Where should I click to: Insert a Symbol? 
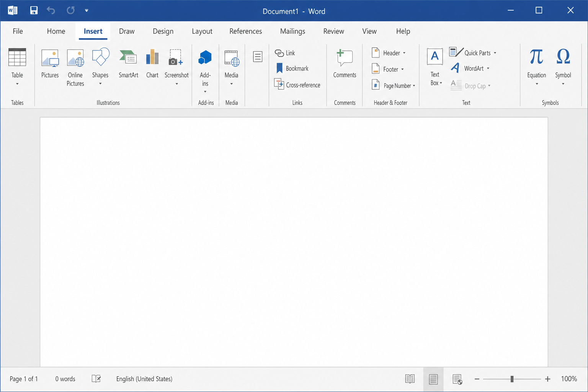pos(563,67)
